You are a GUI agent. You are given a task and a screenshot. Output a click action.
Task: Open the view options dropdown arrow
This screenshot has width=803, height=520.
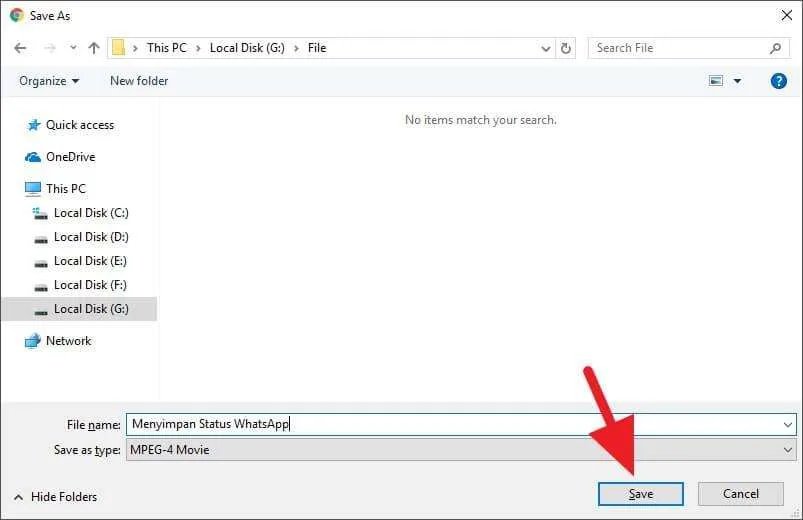coord(737,81)
